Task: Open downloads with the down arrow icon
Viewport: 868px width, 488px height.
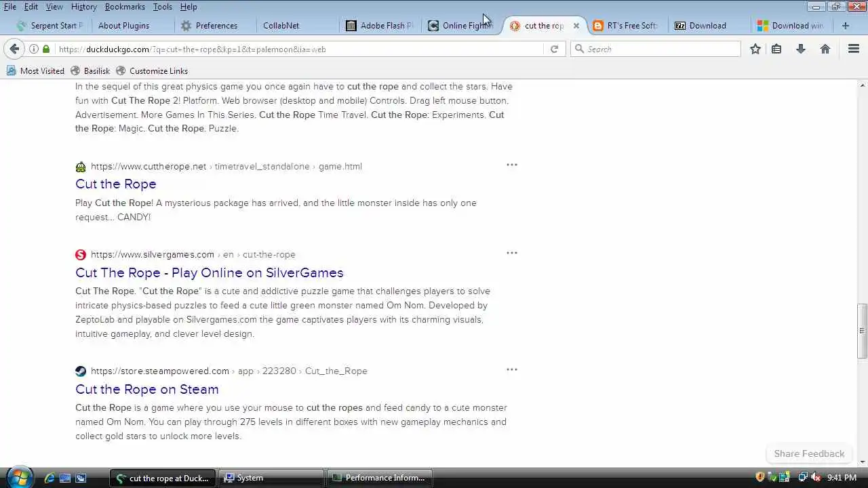Action: (x=801, y=49)
